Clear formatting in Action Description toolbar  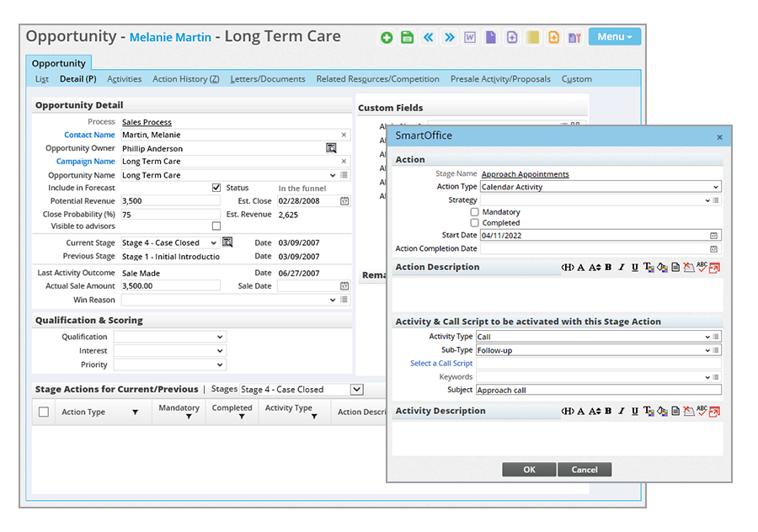point(689,267)
